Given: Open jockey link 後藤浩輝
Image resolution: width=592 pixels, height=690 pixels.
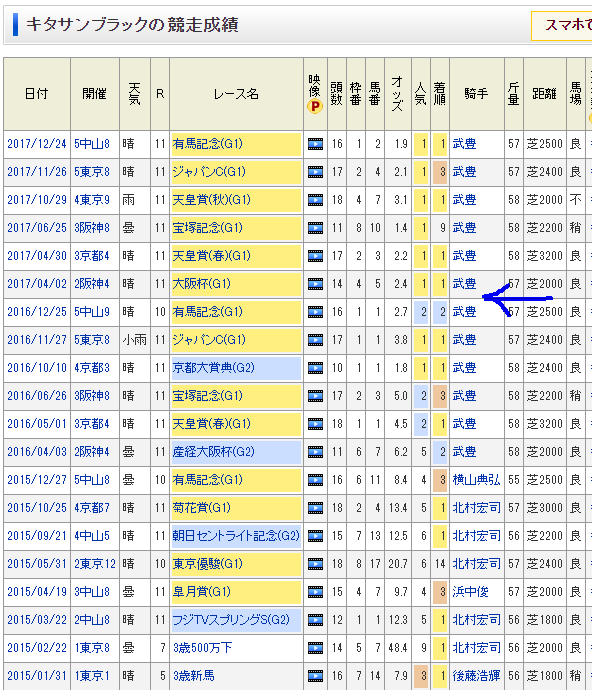Looking at the screenshot, I should 476,676.
